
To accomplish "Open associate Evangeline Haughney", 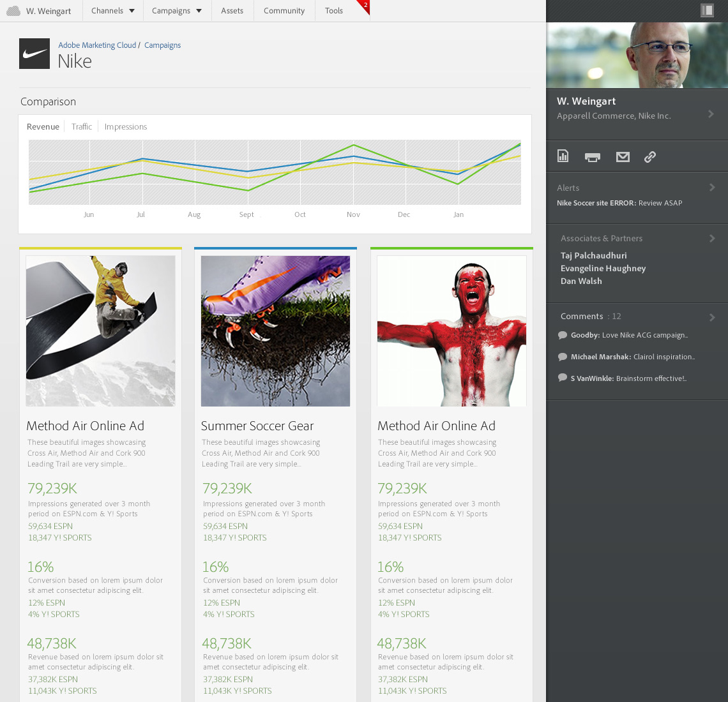I will [603, 268].
